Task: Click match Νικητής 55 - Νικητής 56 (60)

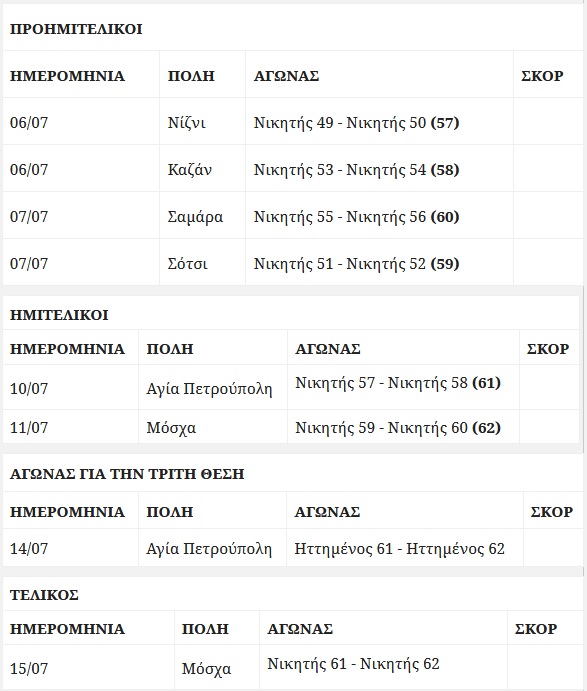Action: (x=357, y=217)
